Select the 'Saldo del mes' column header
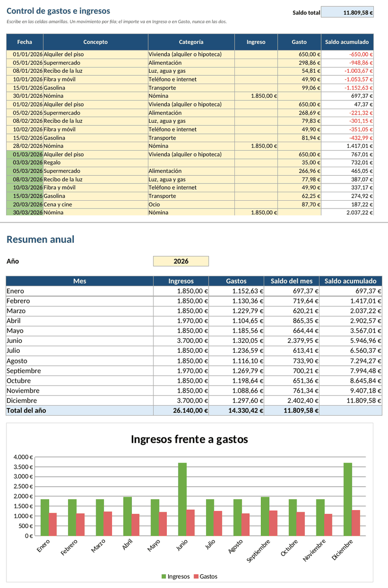388x588 pixels. coord(292,281)
